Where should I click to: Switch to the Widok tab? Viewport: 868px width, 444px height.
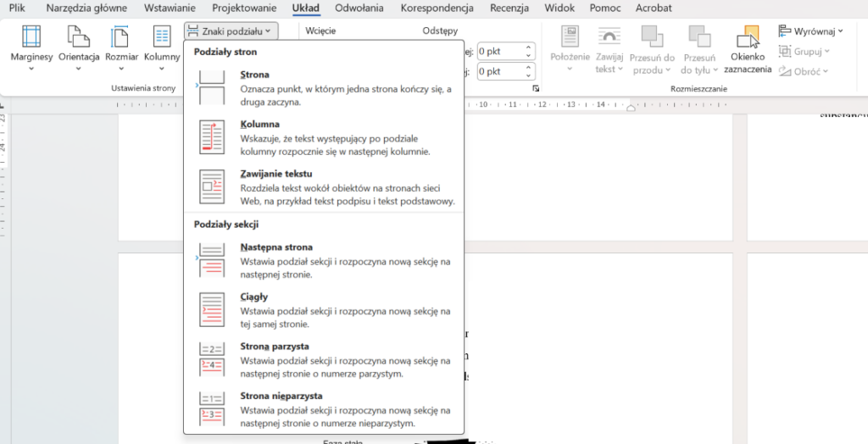pyautogui.click(x=559, y=8)
